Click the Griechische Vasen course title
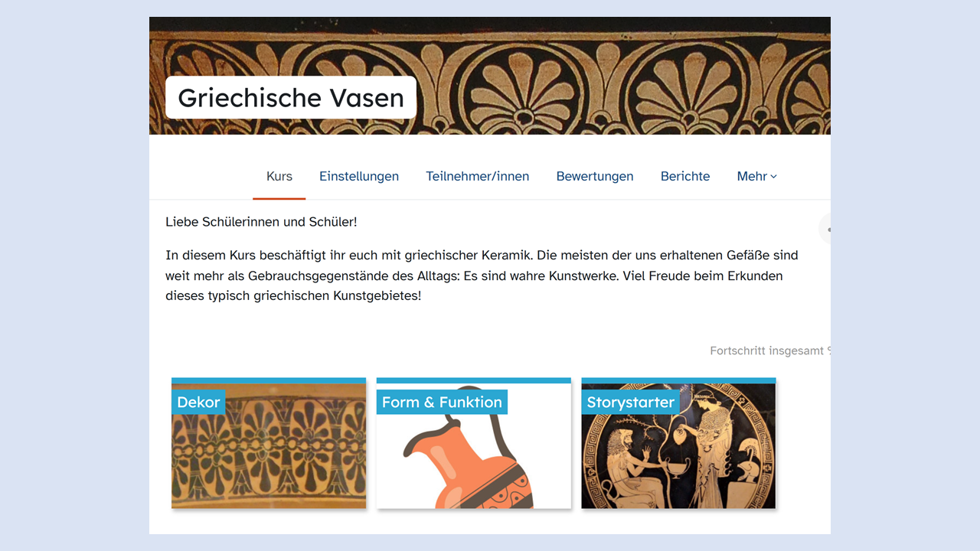The height and width of the screenshot is (551, 980). coord(291,97)
